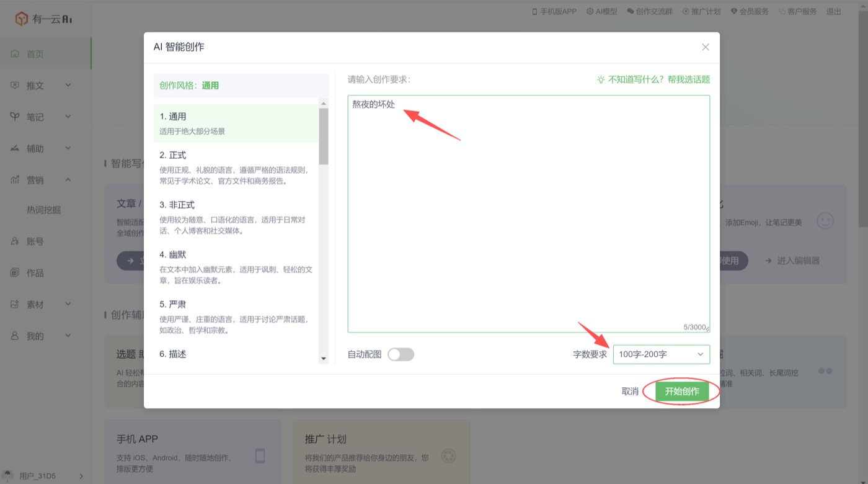
Task: Select the 5. 严肃 writing style
Action: [x=236, y=316]
